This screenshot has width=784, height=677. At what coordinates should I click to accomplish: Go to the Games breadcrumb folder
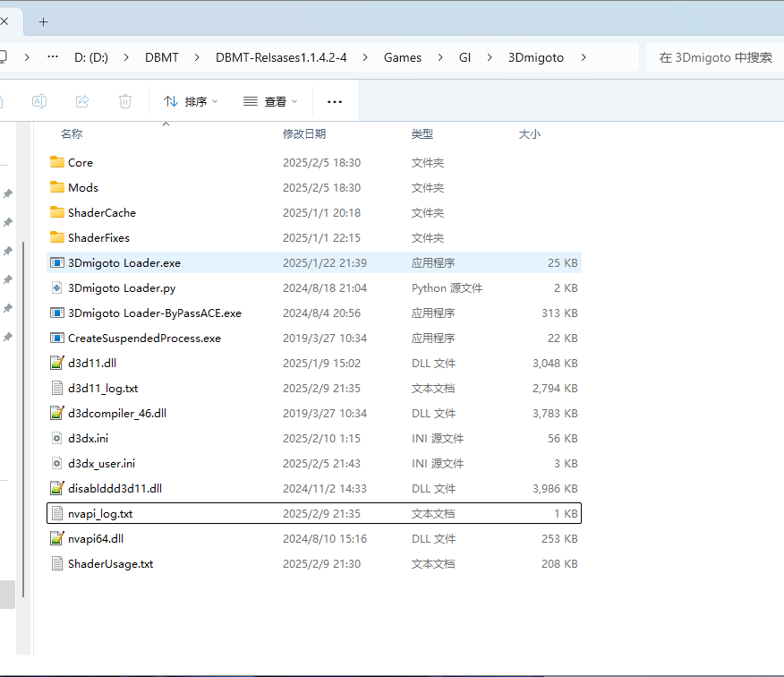[x=403, y=57]
